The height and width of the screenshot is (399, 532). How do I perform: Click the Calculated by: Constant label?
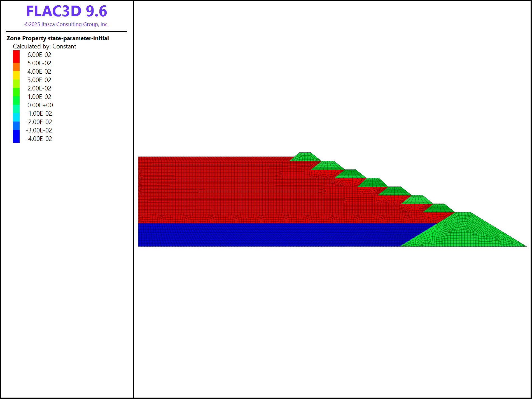tap(45, 46)
